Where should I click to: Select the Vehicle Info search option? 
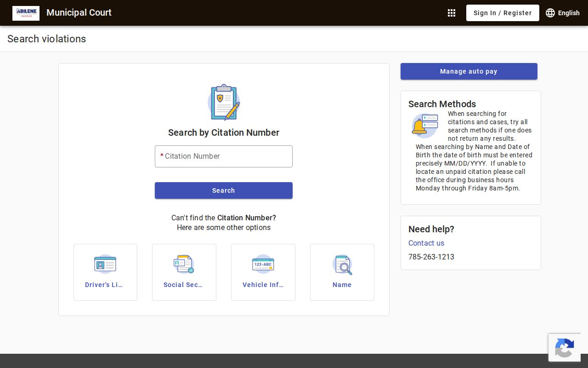coord(263,272)
